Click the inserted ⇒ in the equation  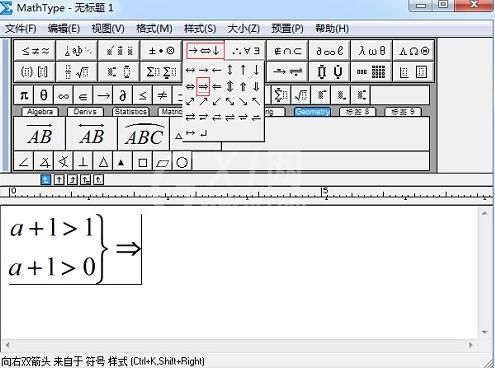click(x=128, y=249)
